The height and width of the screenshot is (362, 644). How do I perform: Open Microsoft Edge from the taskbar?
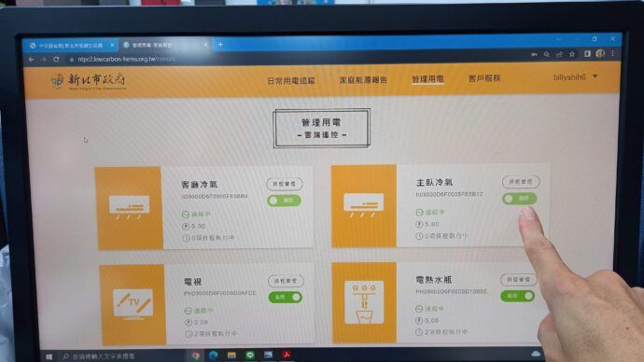(x=213, y=355)
